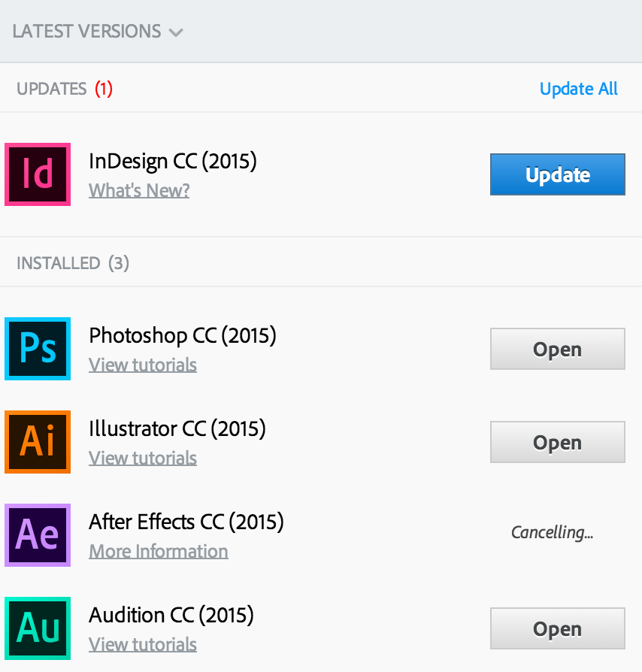The height and width of the screenshot is (672, 642).
Task: Click the Installed (3) section header
Action: tap(73, 263)
